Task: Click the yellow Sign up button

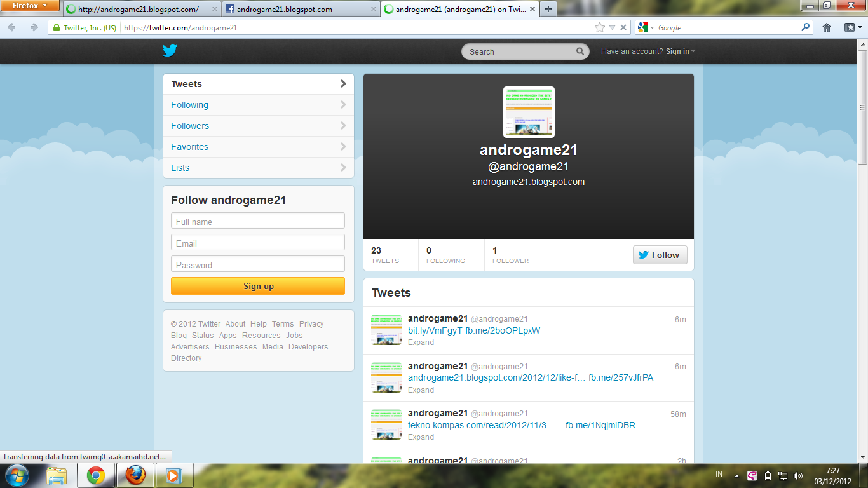Action: (x=258, y=286)
